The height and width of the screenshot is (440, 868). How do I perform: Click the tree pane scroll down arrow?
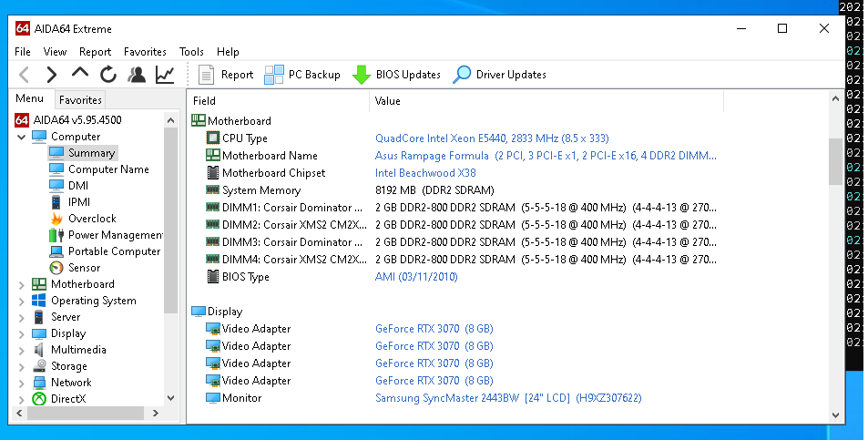pos(170,397)
